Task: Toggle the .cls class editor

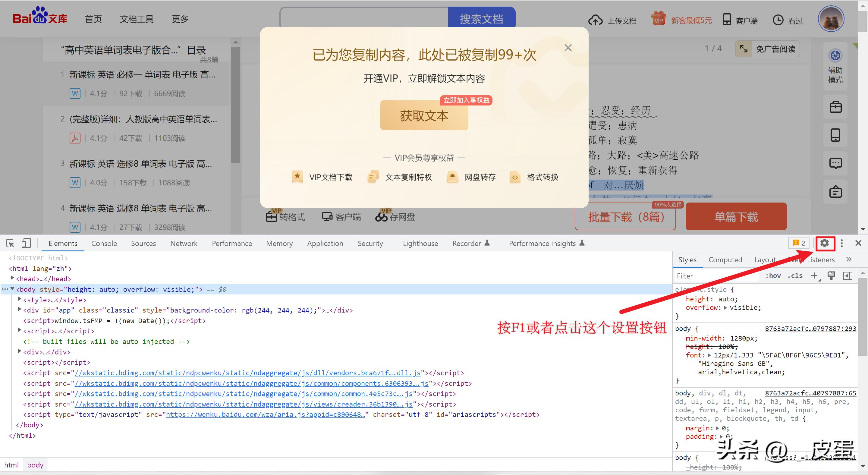Action: coord(795,275)
